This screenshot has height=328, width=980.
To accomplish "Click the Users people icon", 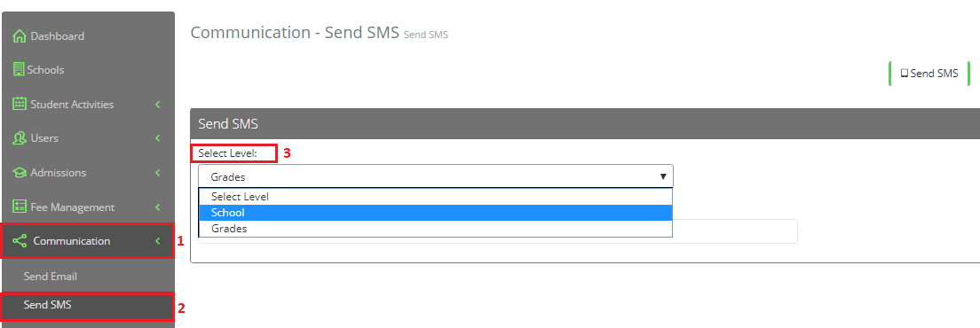I will pyautogui.click(x=20, y=137).
